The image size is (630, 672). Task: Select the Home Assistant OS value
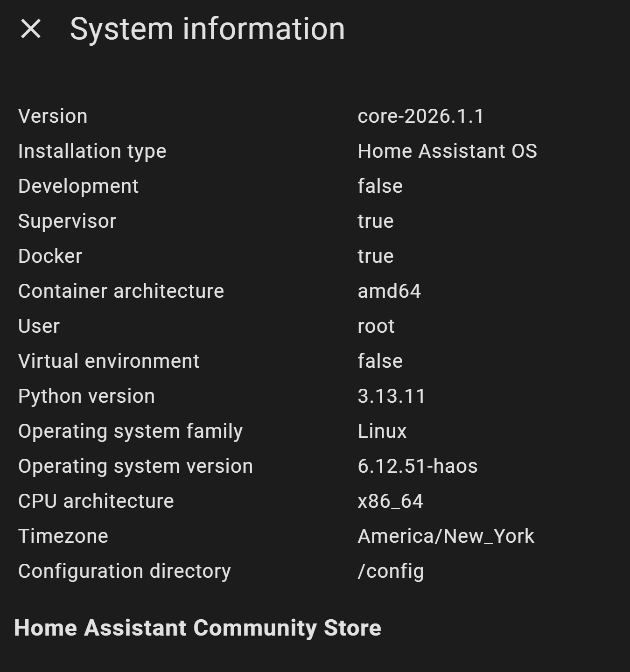(x=447, y=151)
